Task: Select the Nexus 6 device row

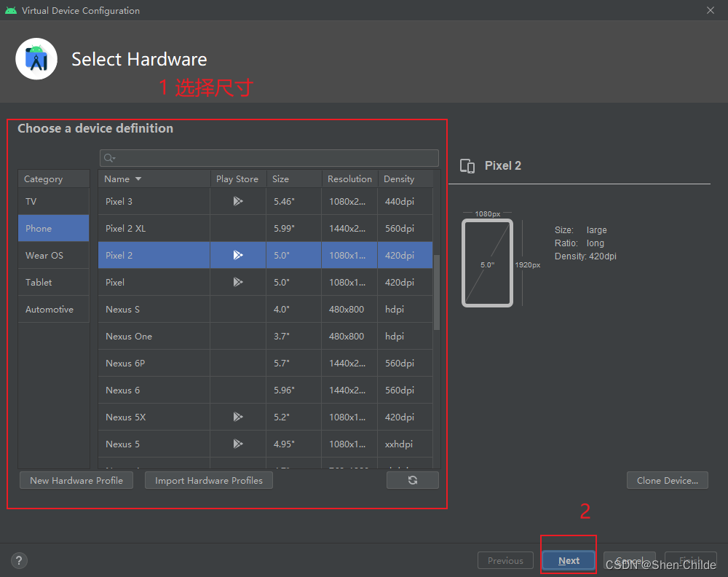Action: tap(266, 390)
